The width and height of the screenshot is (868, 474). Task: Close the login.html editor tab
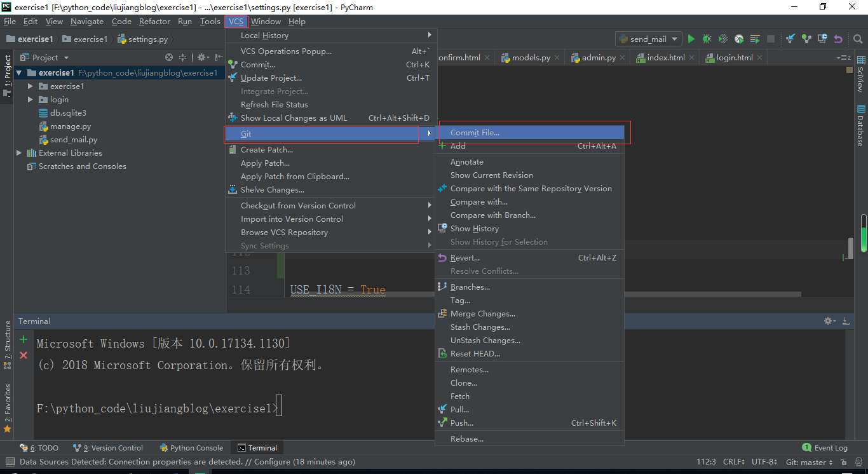[x=761, y=57]
